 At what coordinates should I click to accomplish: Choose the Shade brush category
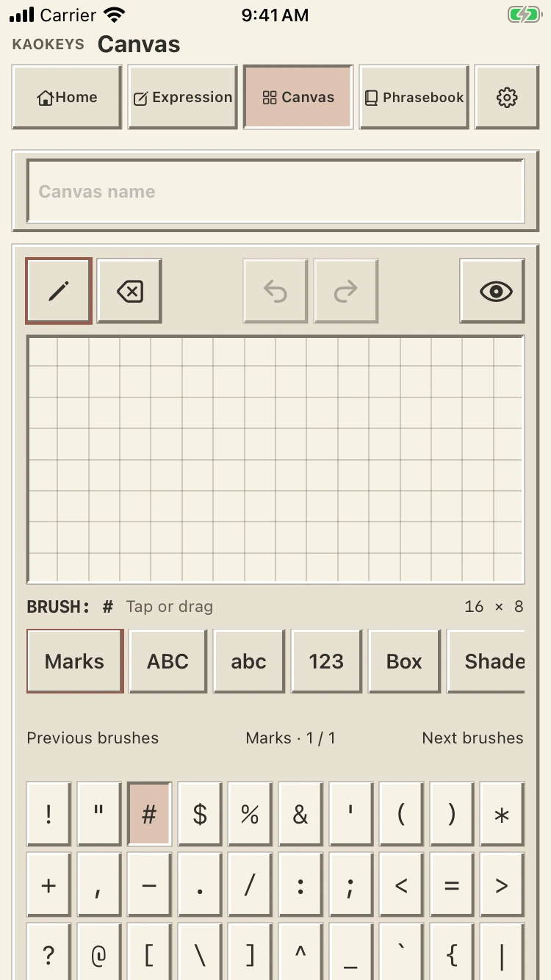486,661
